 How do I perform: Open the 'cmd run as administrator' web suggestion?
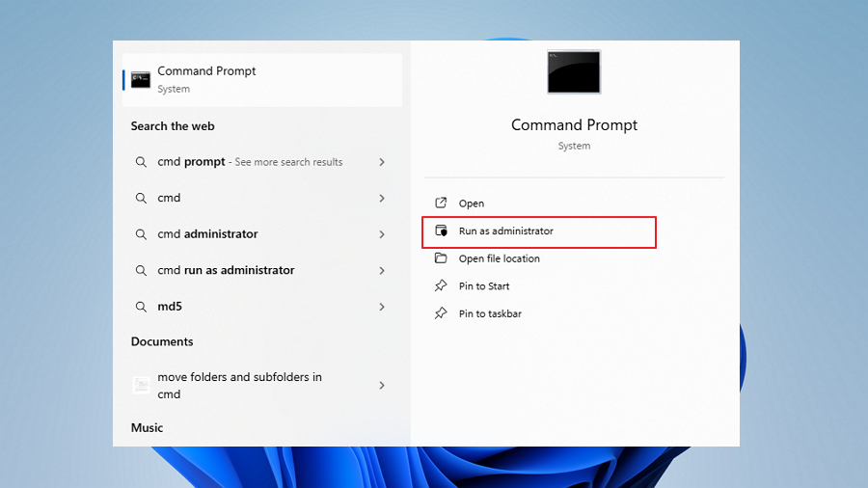point(226,270)
